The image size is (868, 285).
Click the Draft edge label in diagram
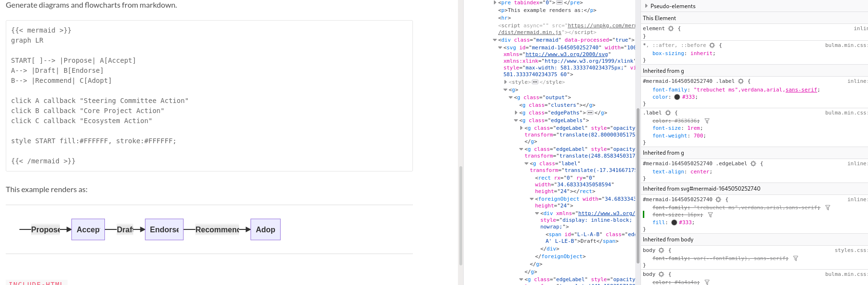(x=125, y=229)
